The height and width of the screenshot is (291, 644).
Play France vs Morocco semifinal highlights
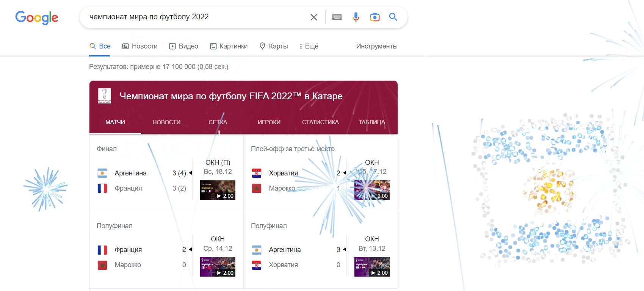[x=218, y=267]
